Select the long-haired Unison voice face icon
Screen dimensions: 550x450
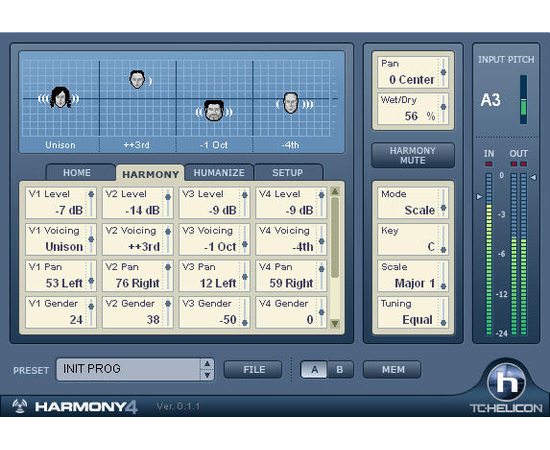[60, 98]
